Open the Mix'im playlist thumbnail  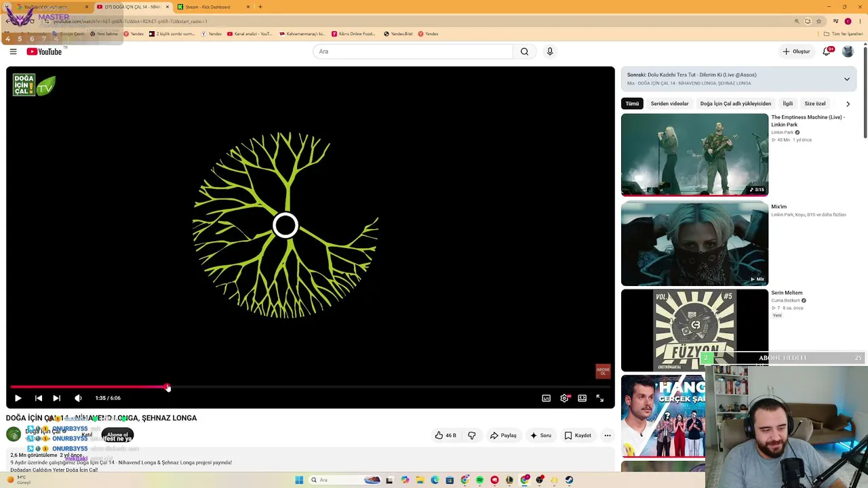(694, 244)
